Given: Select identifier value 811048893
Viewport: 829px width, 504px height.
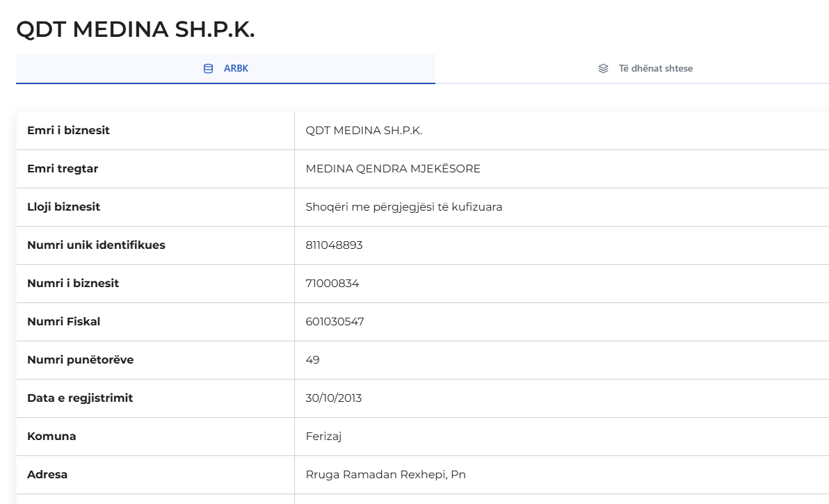Looking at the screenshot, I should (334, 245).
